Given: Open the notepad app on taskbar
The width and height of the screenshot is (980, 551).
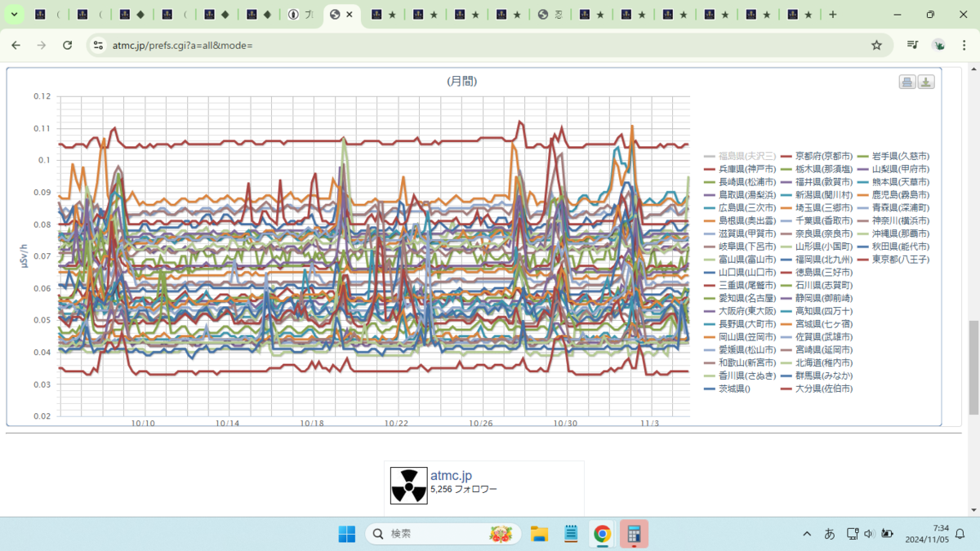Looking at the screenshot, I should (571, 534).
